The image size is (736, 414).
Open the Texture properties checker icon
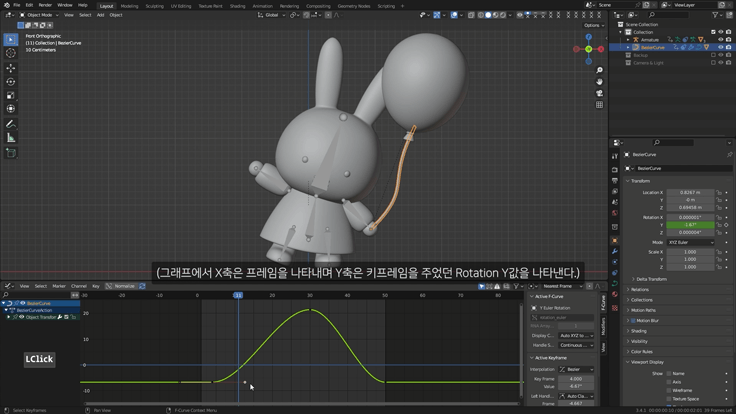click(615, 308)
